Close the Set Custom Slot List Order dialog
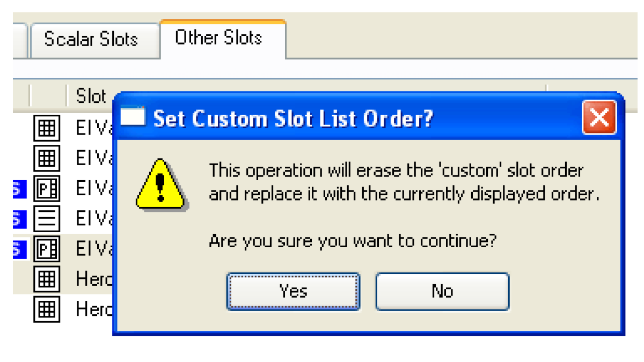The height and width of the screenshot is (362, 644). coord(599,117)
